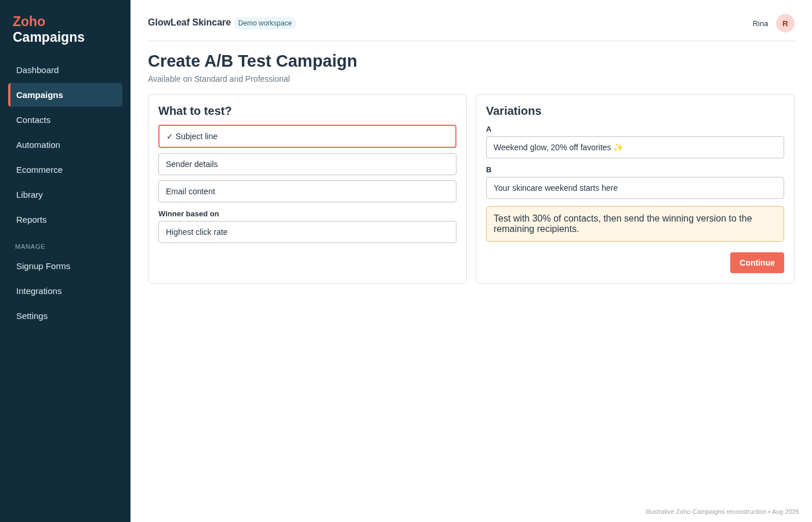Click the Rina profile avatar

(x=785, y=23)
